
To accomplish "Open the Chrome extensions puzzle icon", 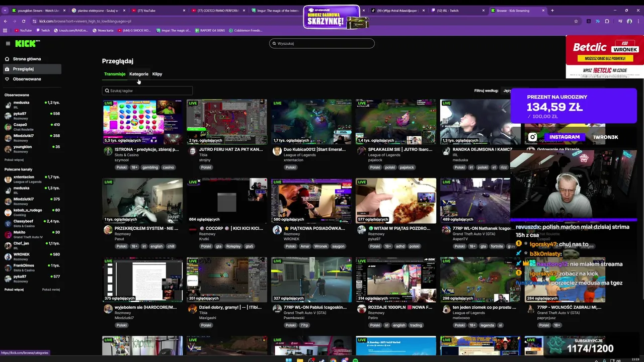I will [x=607, y=21].
